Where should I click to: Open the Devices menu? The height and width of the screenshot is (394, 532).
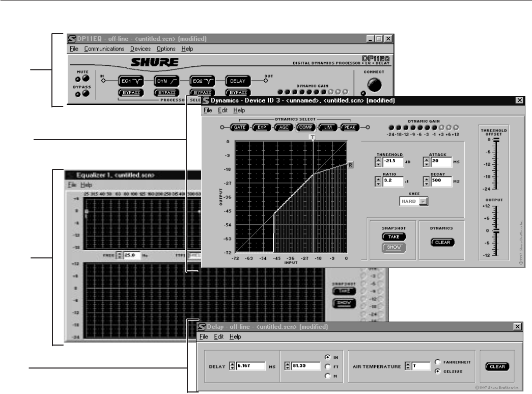click(141, 49)
